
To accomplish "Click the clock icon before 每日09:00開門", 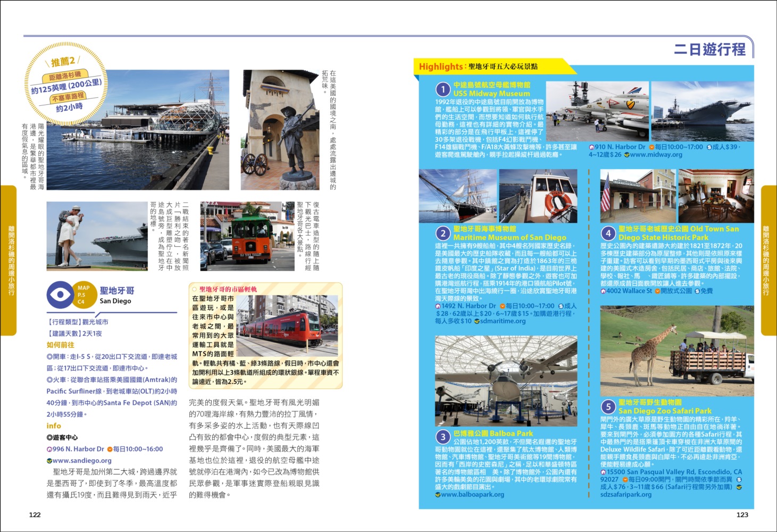I will (625, 480).
